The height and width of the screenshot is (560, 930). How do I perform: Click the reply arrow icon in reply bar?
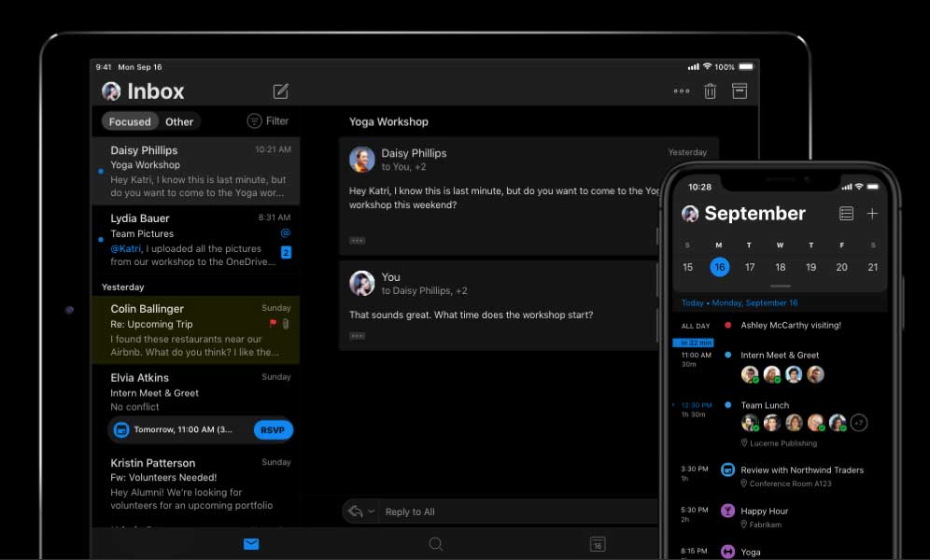pos(355,511)
